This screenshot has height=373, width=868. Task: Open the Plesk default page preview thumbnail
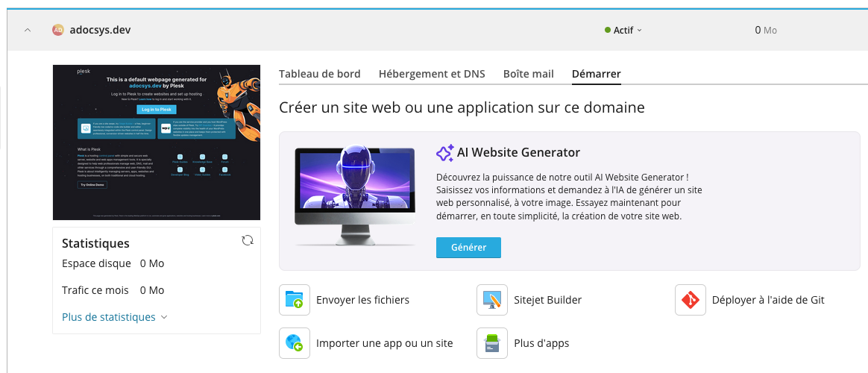coord(156,142)
